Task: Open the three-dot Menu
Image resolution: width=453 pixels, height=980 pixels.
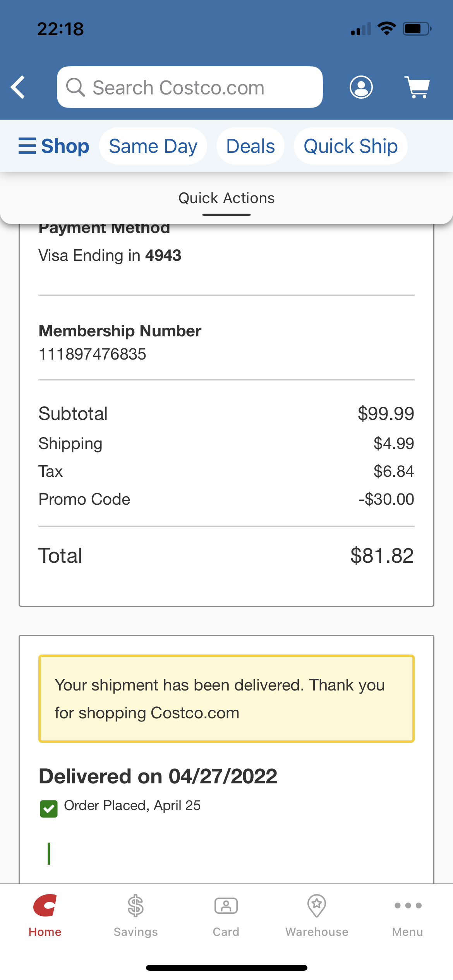Action: click(x=408, y=906)
